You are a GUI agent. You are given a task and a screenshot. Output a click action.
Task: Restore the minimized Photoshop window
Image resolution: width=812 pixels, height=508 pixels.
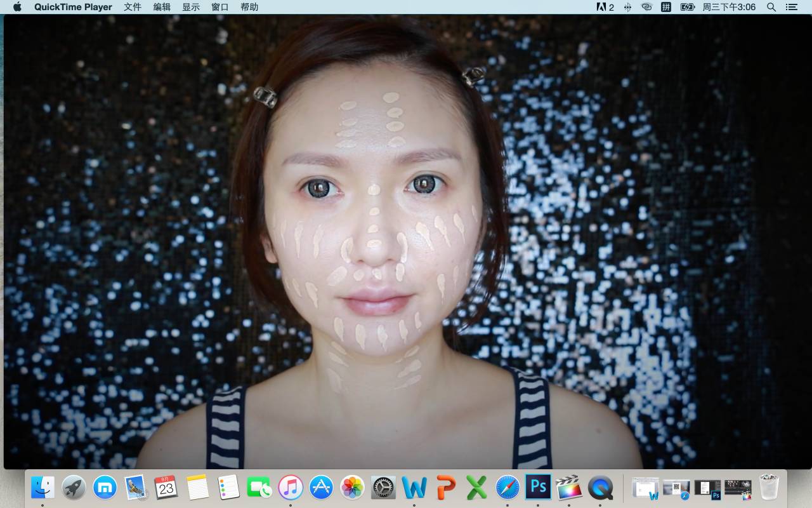(x=707, y=488)
